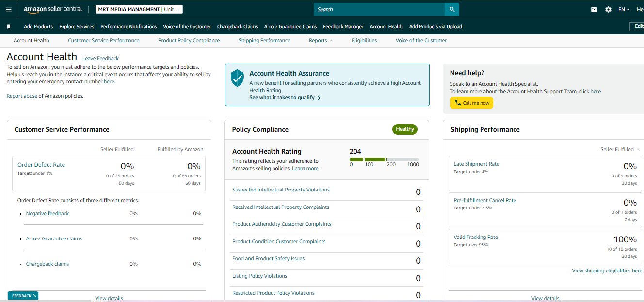Open Voice of the Customer favorites shortcut
644x302 pixels.
(x=187, y=27)
